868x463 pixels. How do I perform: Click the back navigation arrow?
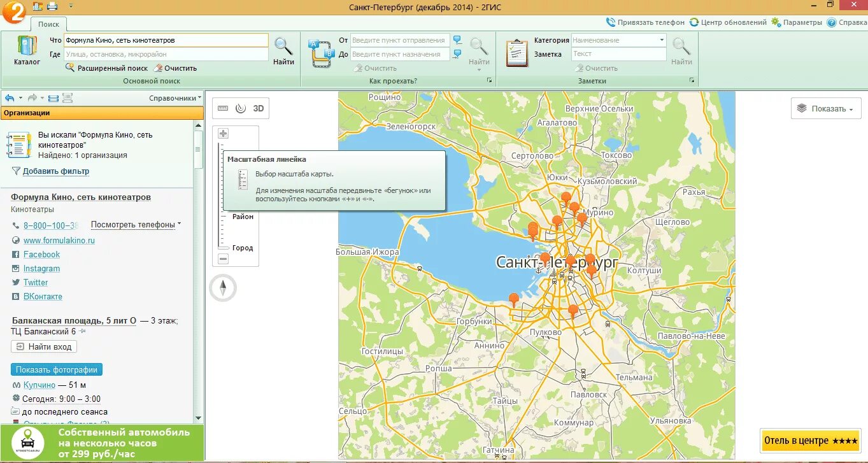point(10,98)
